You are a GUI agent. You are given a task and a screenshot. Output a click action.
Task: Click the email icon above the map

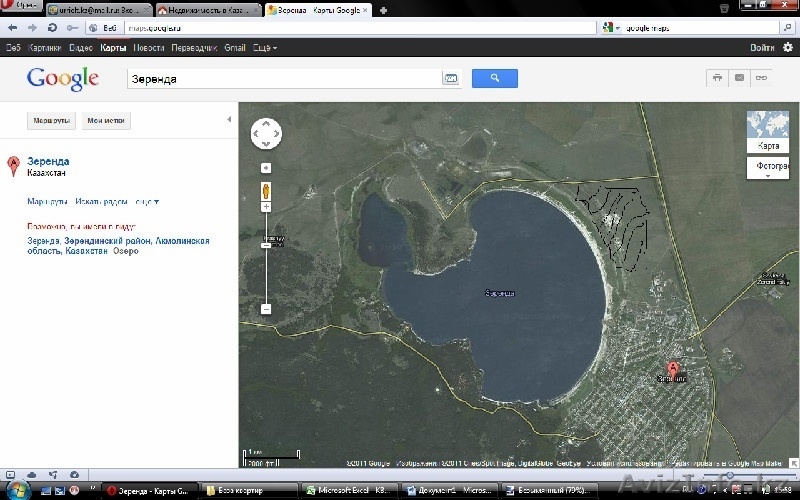point(739,78)
